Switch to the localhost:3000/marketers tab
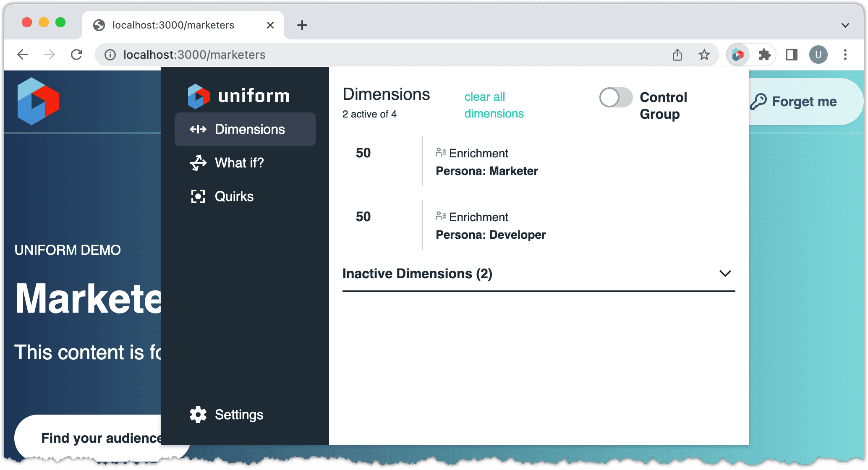Image resolution: width=868 pixels, height=470 pixels. click(172, 25)
